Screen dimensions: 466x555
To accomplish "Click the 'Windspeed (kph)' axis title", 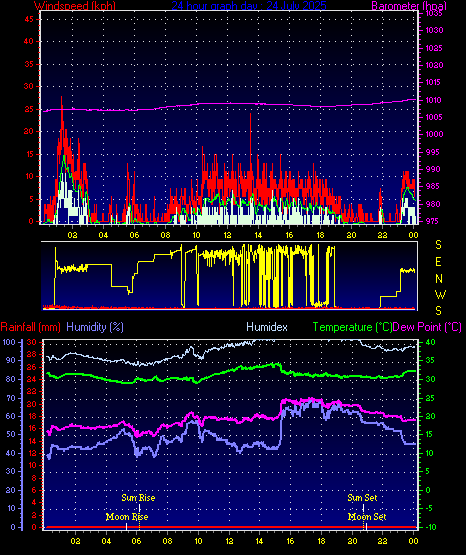I will [x=75, y=6].
